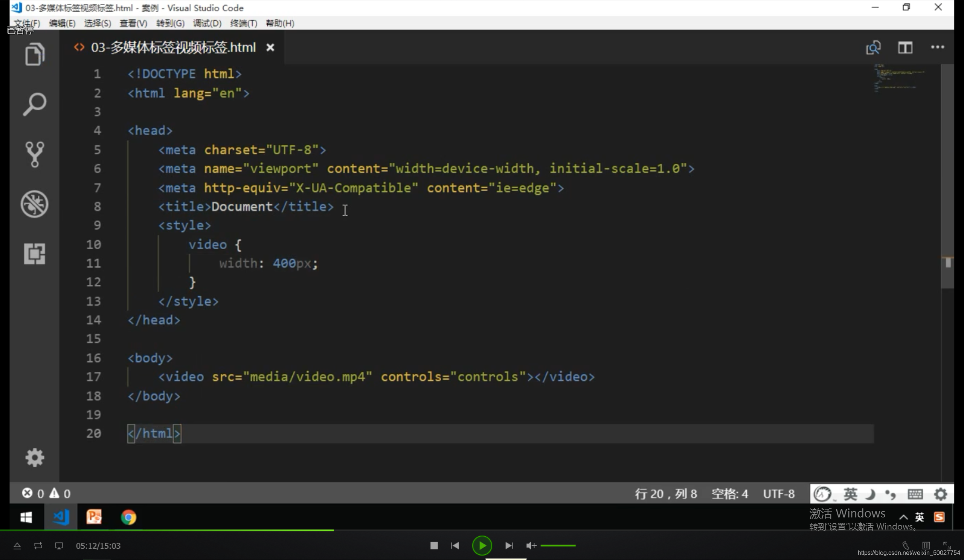
Task: Open the 帮助(H) menu
Action: point(280,23)
